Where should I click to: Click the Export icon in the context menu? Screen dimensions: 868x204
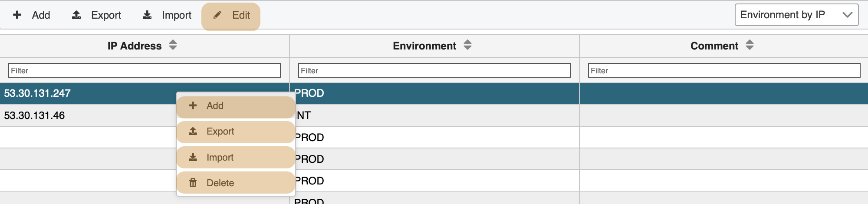(x=193, y=131)
